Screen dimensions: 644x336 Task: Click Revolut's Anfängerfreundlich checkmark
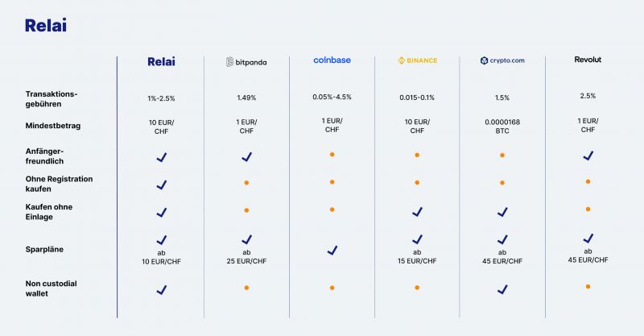[588, 156]
